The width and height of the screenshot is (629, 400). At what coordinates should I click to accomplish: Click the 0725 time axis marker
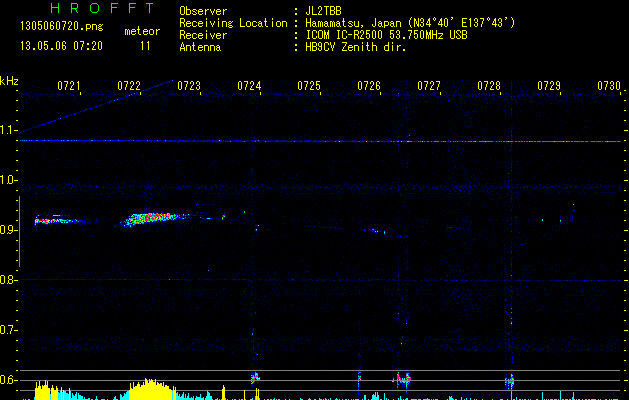309,85
